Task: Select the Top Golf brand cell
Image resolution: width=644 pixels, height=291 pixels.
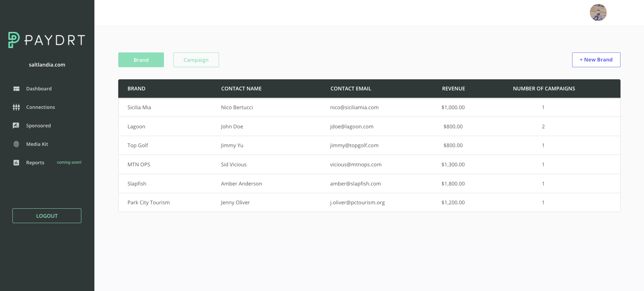Action: click(x=138, y=145)
